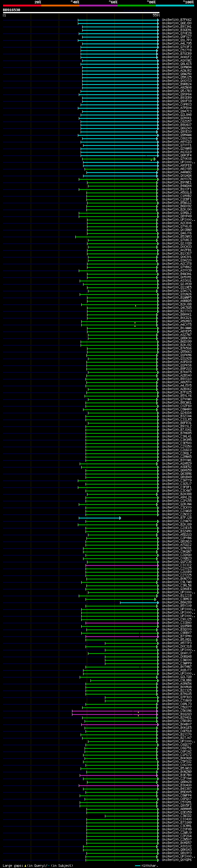Select hit label UniRef100_Q3MDL2
This screenshot has height=868, width=197.
[177, 213]
